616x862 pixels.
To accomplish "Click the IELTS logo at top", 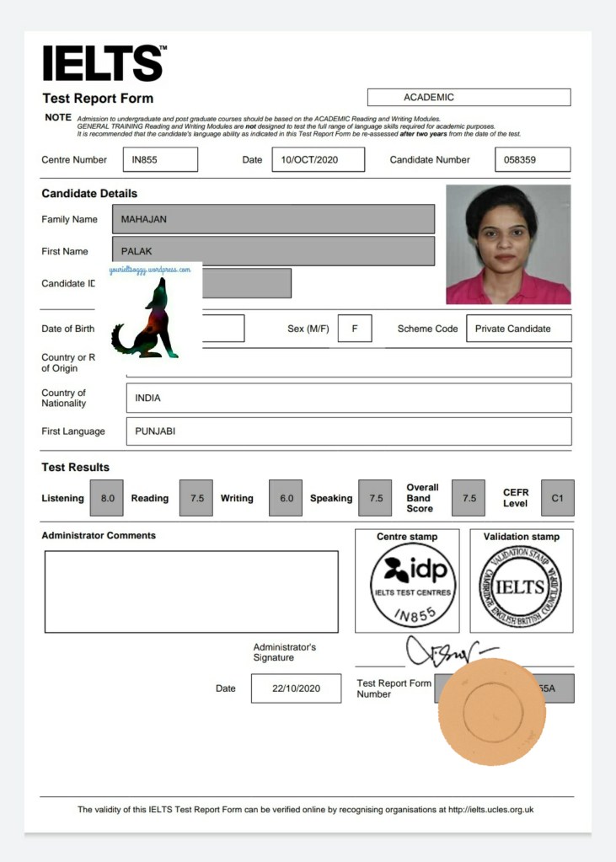I will (103, 65).
